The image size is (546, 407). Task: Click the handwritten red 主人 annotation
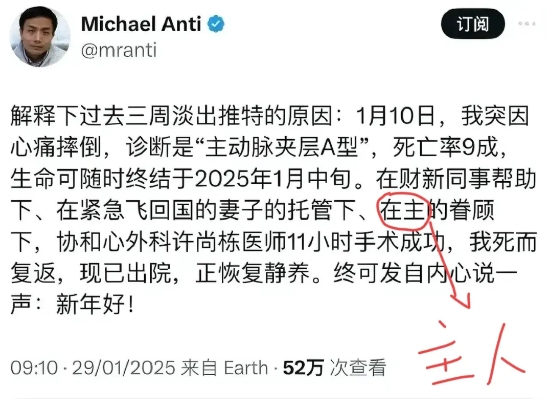[x=472, y=353]
